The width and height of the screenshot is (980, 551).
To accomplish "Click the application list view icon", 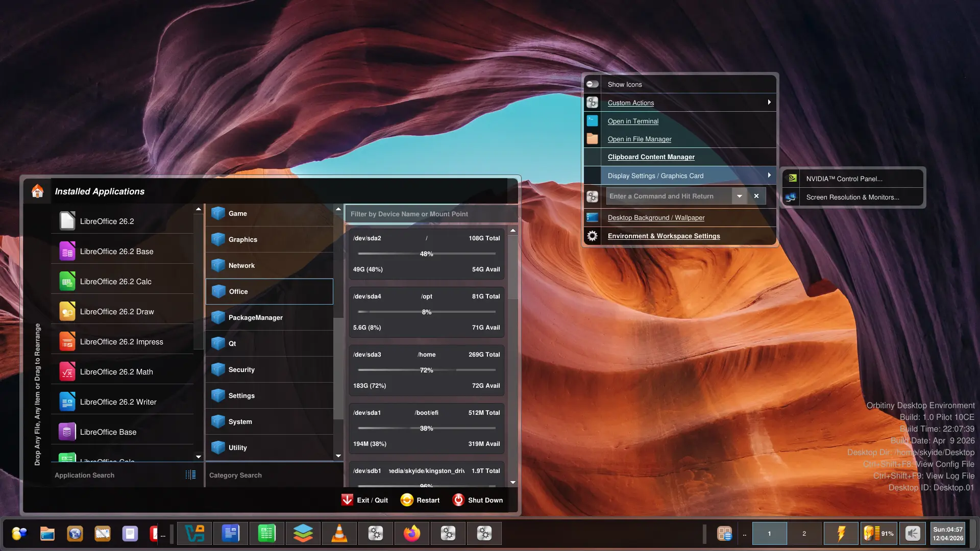I will pyautogui.click(x=190, y=475).
